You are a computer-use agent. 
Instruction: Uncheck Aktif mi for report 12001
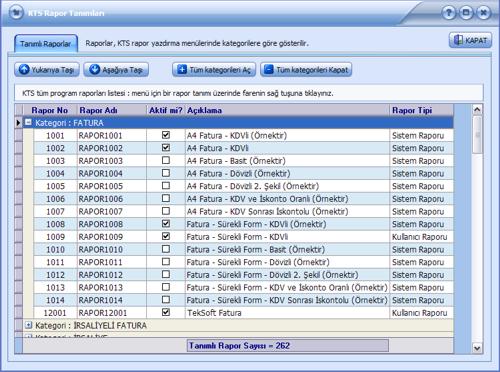(166, 312)
